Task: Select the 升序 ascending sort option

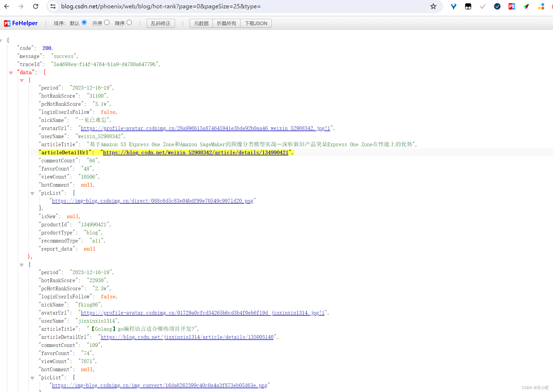Action: click(x=107, y=22)
